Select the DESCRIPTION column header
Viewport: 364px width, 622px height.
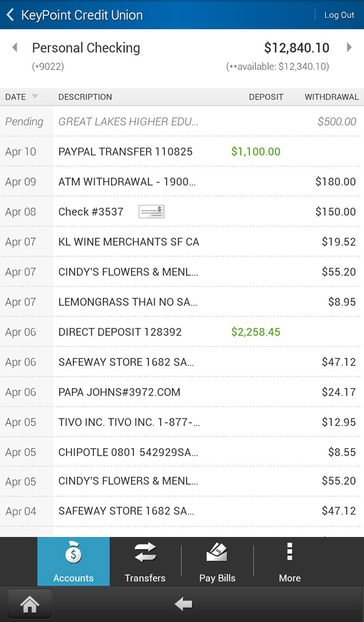click(85, 97)
